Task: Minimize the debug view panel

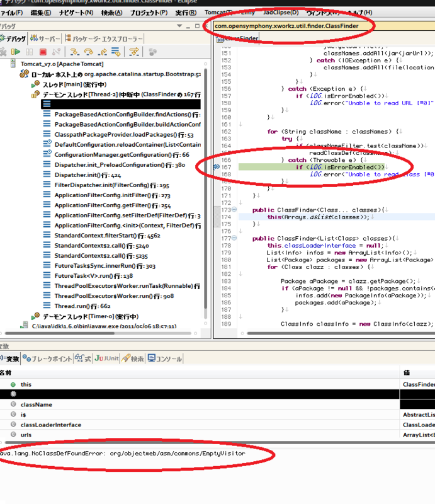Action: click(188, 26)
